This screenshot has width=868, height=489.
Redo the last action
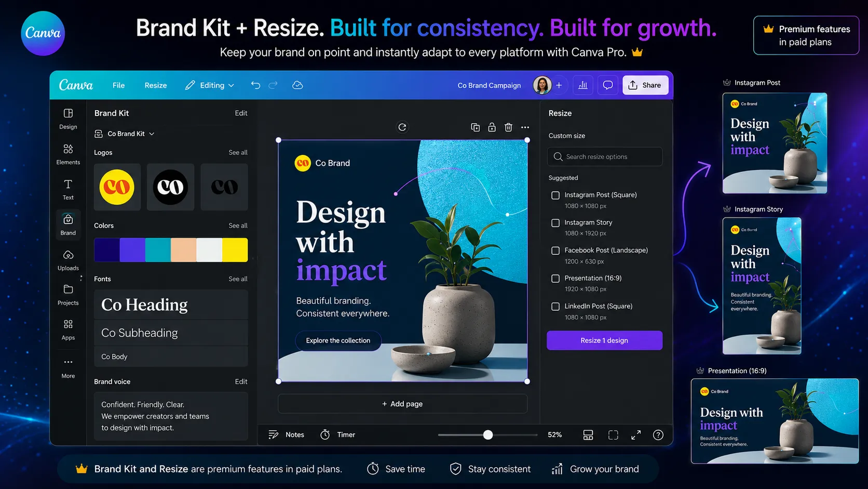click(x=273, y=85)
